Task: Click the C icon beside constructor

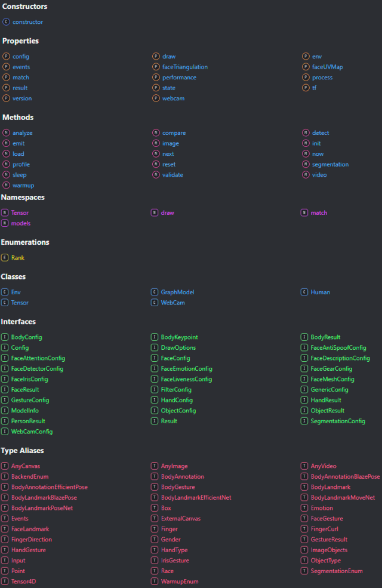Action: [x=6, y=21]
